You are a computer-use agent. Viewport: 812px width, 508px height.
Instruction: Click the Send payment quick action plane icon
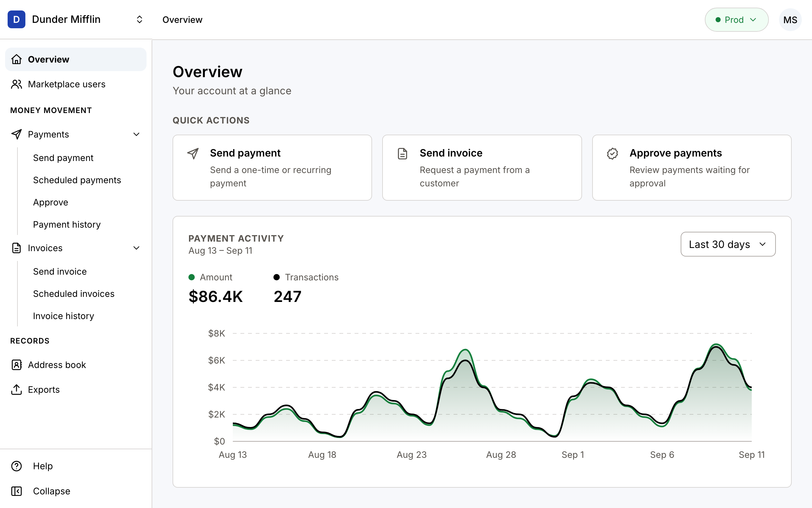193,154
